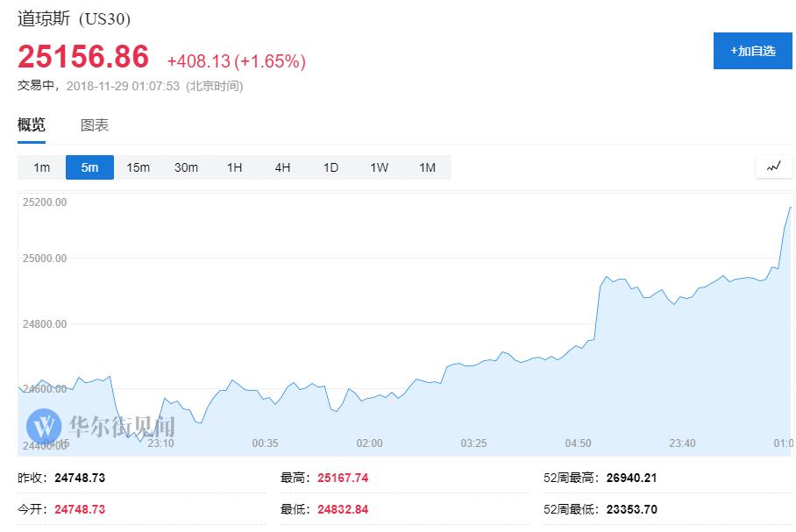796x532 pixels.
Task: Choose the 4H chart interval
Action: tap(282, 167)
